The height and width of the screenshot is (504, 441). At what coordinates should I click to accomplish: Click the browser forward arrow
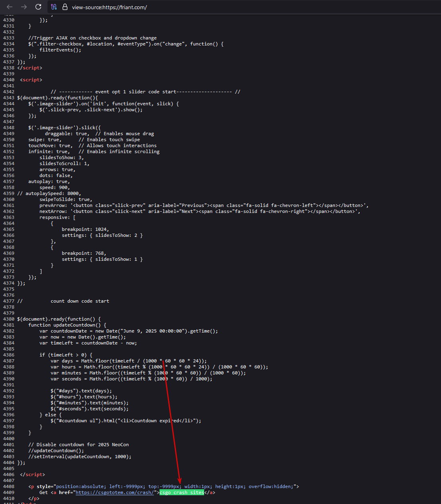(24, 7)
